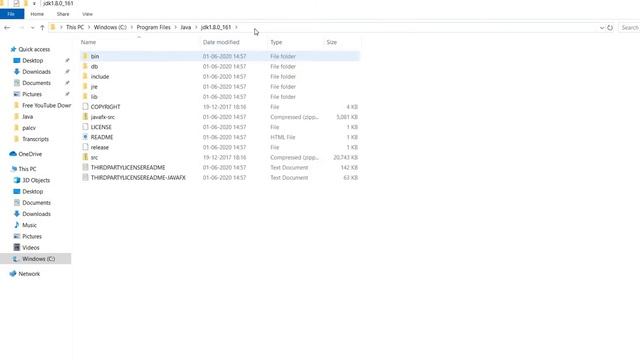
Task: Click Java in the address path
Action: [x=186, y=27]
